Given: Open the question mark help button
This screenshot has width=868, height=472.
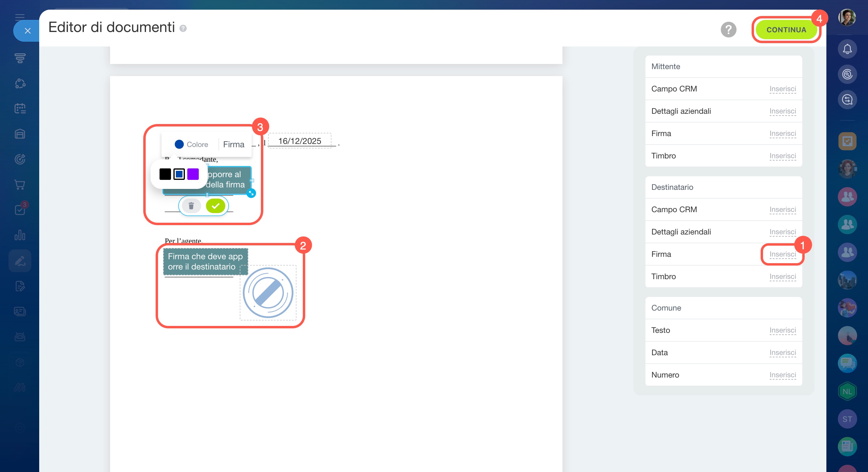Looking at the screenshot, I should [x=728, y=30].
